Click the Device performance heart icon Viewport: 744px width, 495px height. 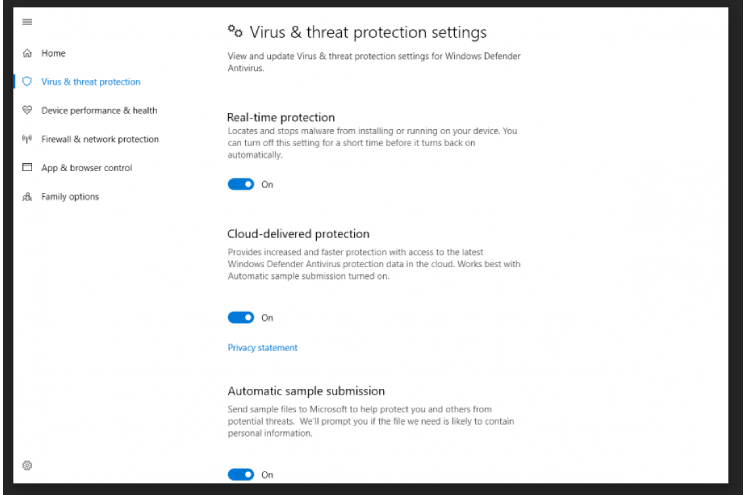click(x=26, y=110)
